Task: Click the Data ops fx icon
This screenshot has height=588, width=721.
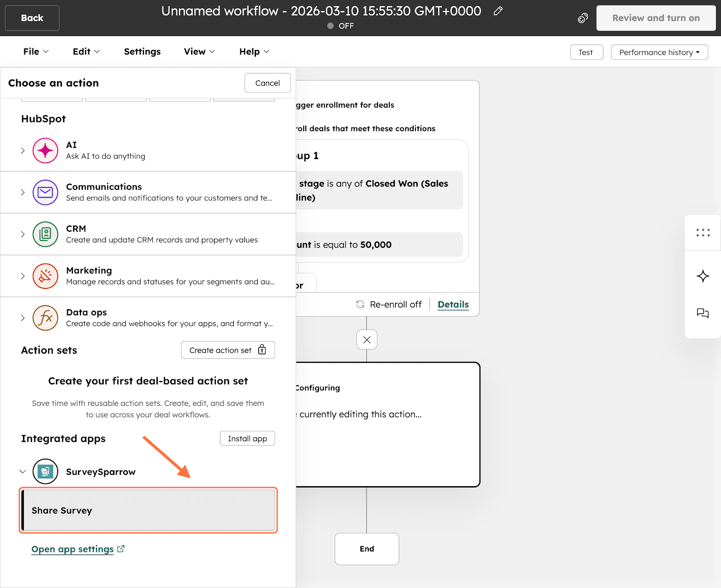Action: point(45,318)
